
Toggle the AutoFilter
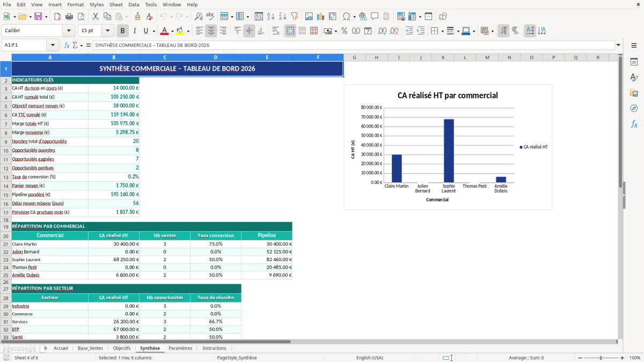coord(294,17)
